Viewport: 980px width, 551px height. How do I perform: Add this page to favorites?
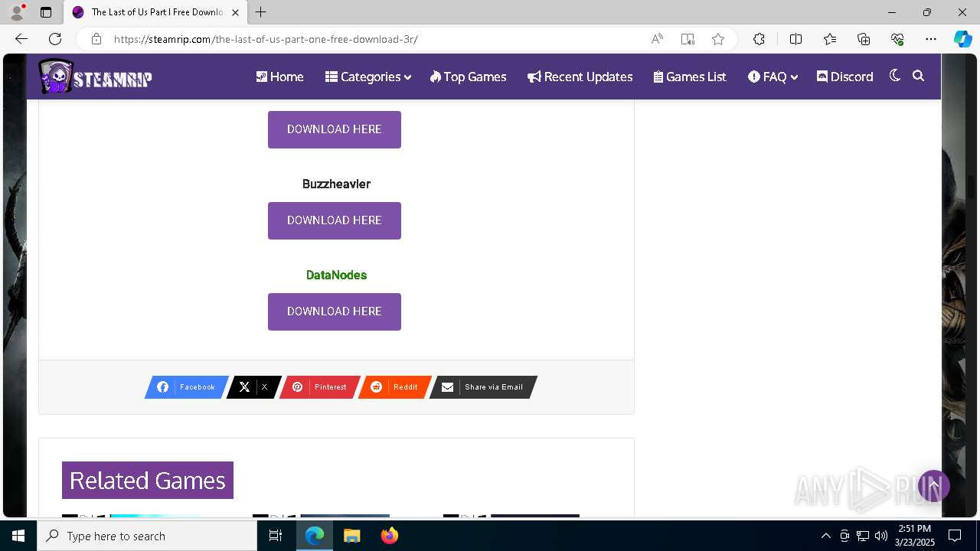718,39
